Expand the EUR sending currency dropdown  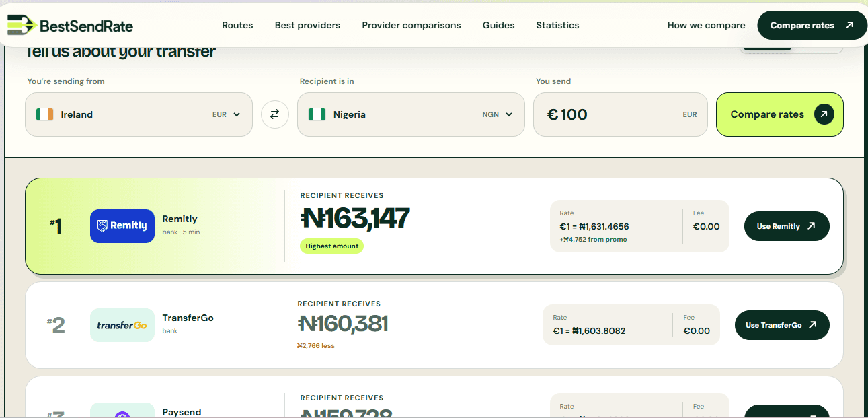pyautogui.click(x=227, y=114)
